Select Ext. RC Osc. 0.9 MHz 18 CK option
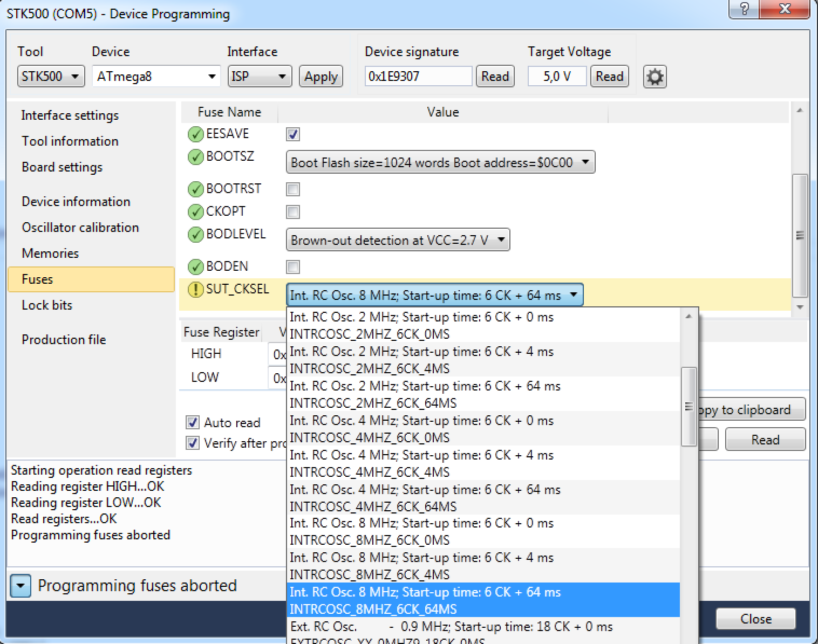The height and width of the screenshot is (644, 818). click(x=483, y=631)
